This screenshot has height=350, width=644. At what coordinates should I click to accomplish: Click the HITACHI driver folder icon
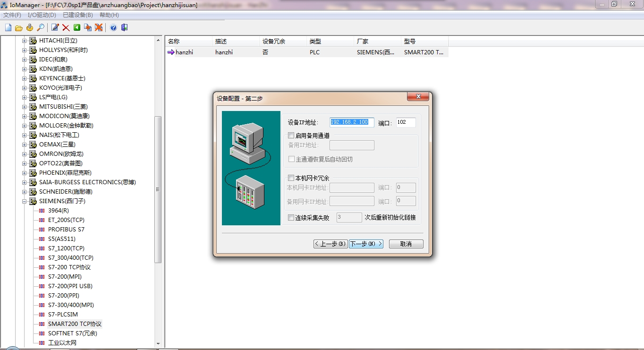pyautogui.click(x=33, y=41)
